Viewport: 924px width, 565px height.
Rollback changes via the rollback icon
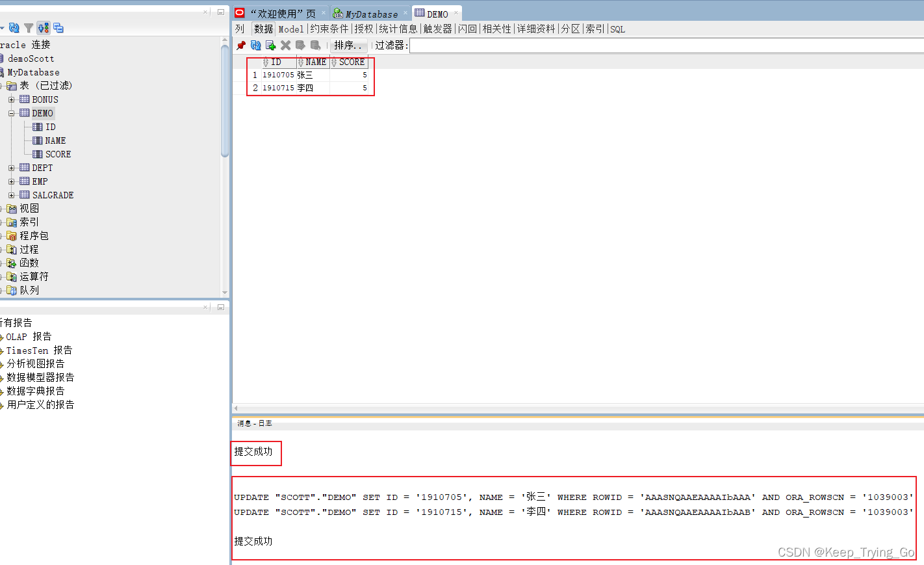[314, 45]
